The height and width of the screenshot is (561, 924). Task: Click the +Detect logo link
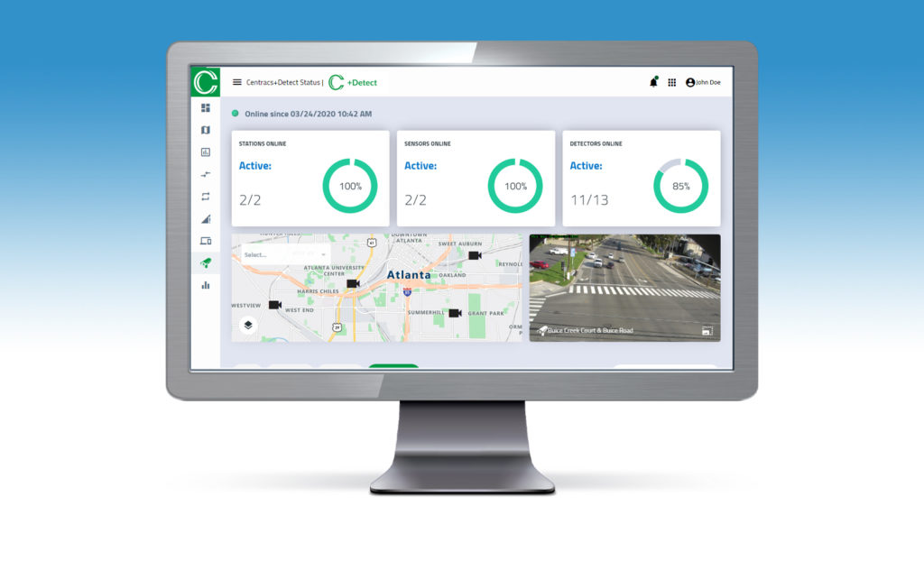pyautogui.click(x=353, y=82)
